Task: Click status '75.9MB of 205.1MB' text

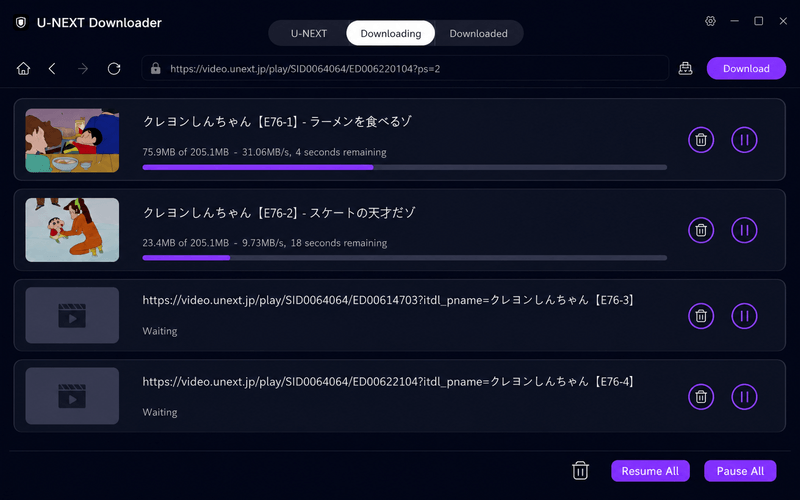Action: [186, 152]
